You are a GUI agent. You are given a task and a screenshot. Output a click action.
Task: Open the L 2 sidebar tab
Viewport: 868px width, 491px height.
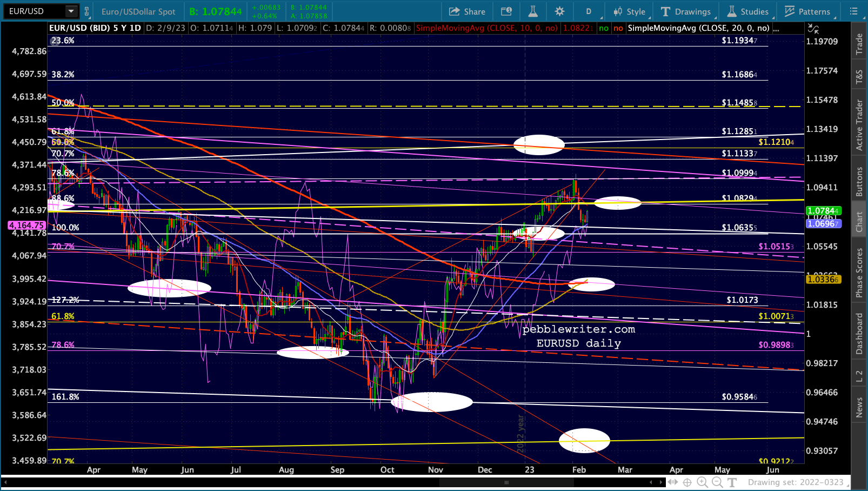click(x=859, y=376)
